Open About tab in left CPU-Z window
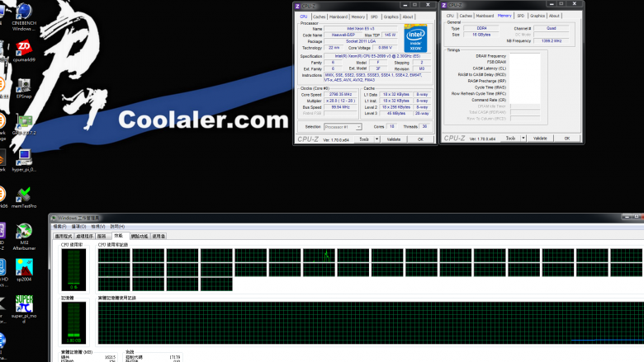 pos(407,16)
